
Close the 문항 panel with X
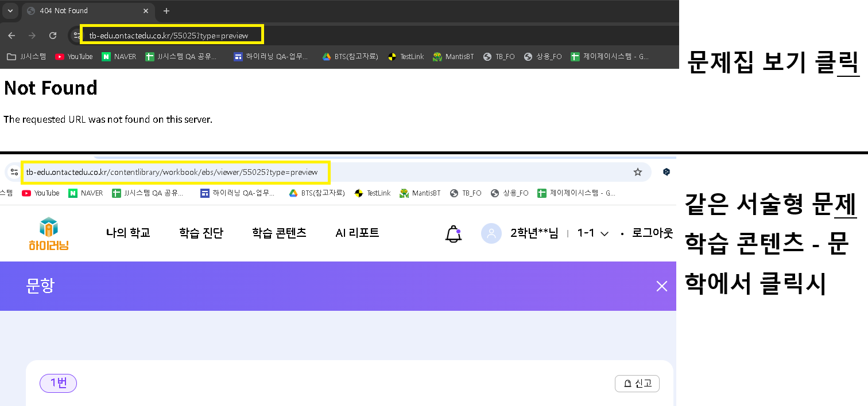661,286
